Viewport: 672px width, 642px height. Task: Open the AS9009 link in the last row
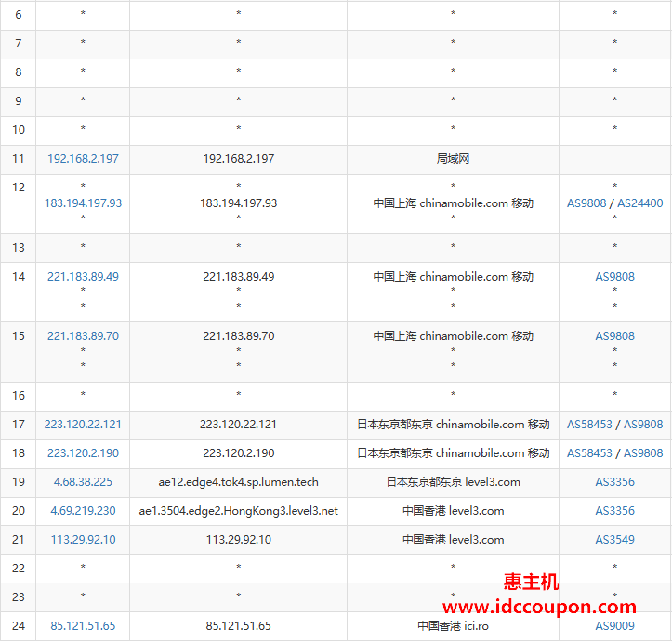point(614,626)
